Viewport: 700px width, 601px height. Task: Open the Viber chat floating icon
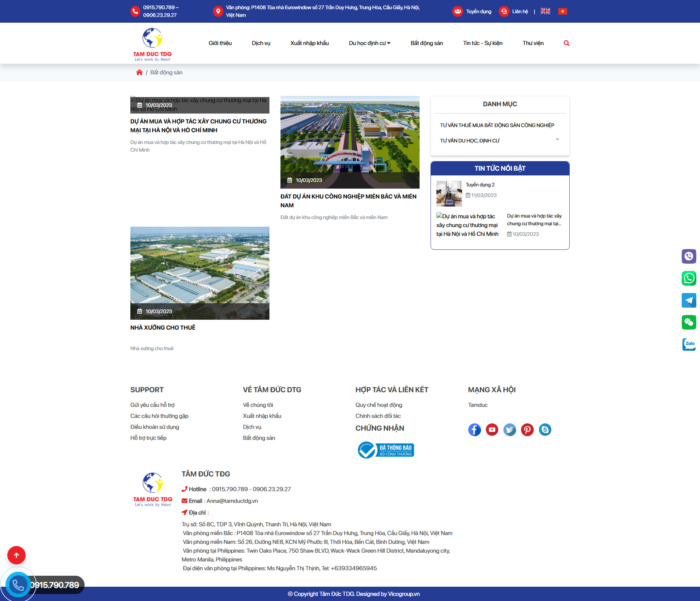[x=688, y=256]
